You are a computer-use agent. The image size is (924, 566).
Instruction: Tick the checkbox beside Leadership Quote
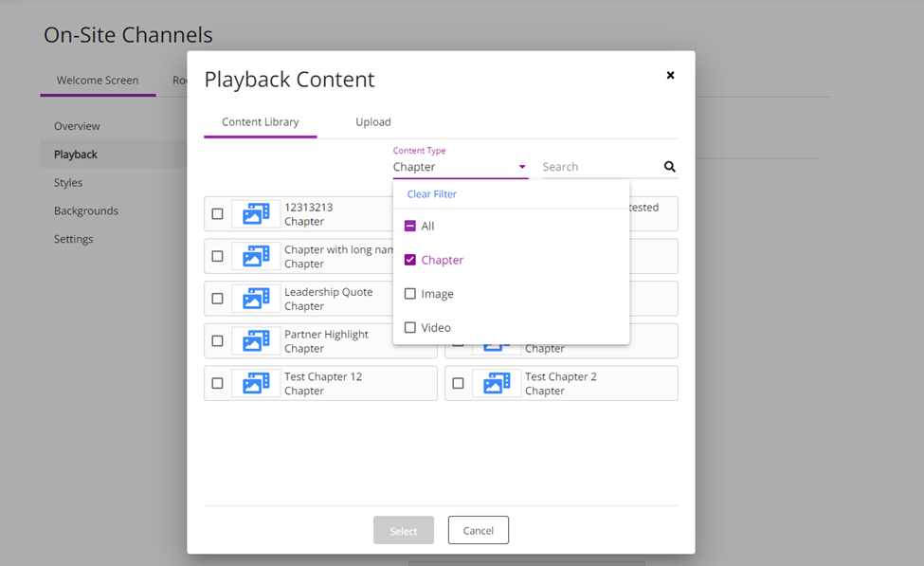tap(217, 299)
